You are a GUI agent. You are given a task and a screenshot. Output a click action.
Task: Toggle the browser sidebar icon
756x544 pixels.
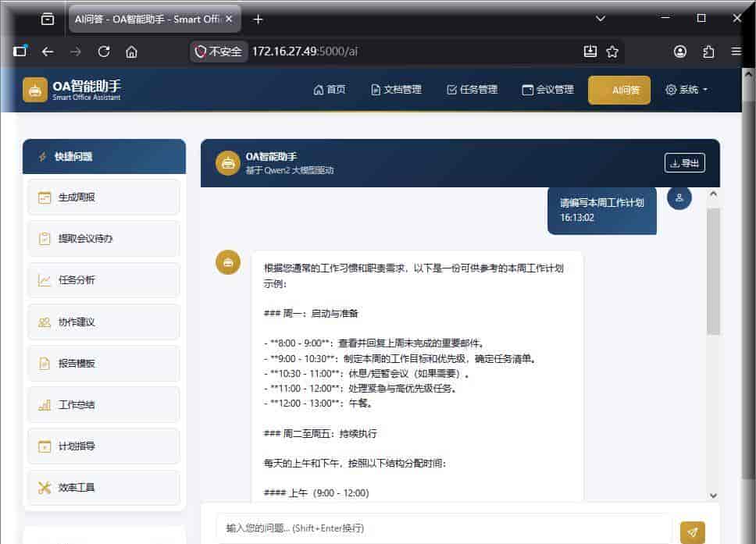[20, 51]
